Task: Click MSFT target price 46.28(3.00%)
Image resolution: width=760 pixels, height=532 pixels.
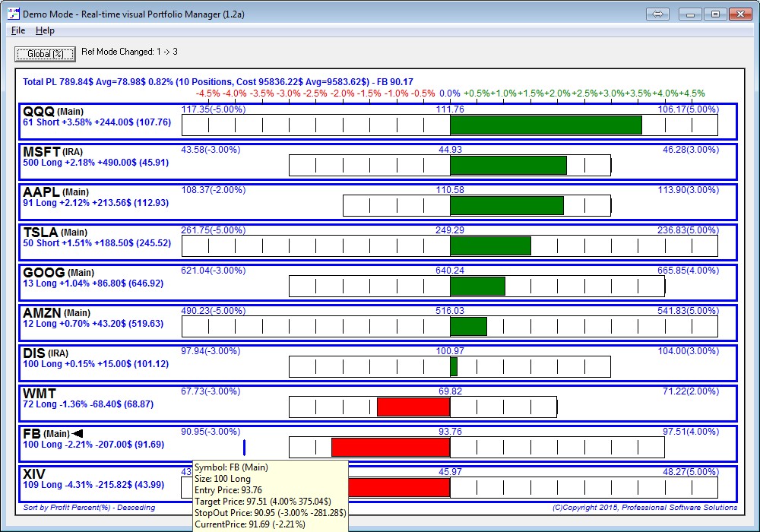Action: coord(691,150)
